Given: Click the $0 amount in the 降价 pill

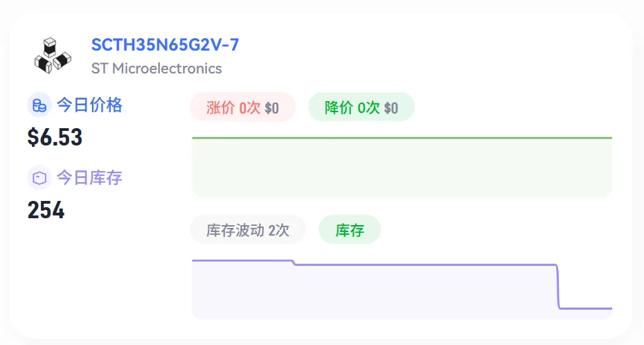Looking at the screenshot, I should pos(391,108).
